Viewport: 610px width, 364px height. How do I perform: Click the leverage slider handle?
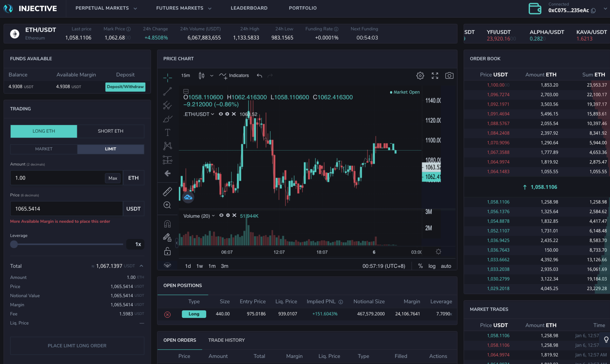pos(14,244)
